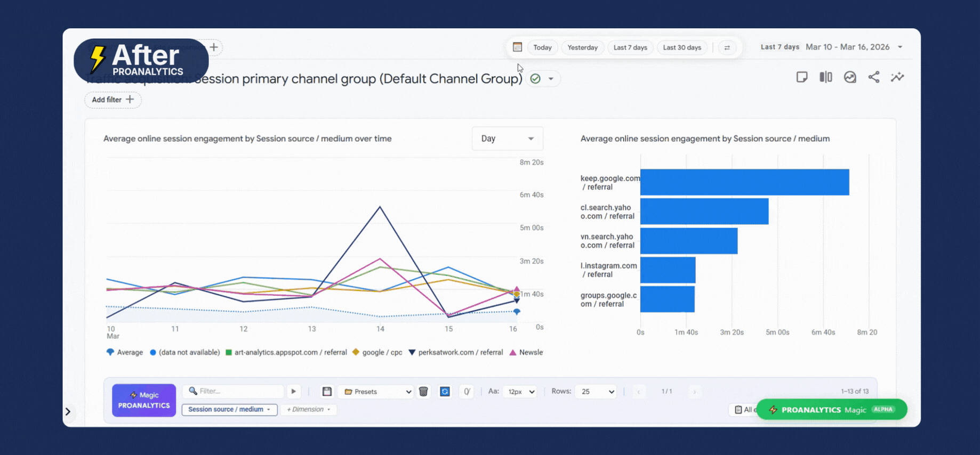This screenshot has width=980, height=455.
Task: Open the Session source / medium dimension dropdown
Action: (229, 409)
